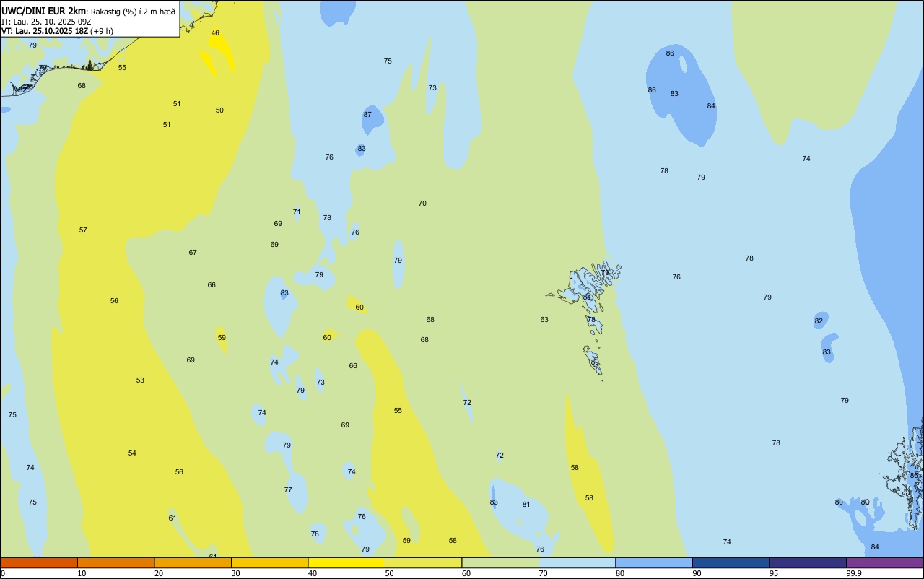Click the color scale tick label 20
924x579 pixels.
point(158,573)
